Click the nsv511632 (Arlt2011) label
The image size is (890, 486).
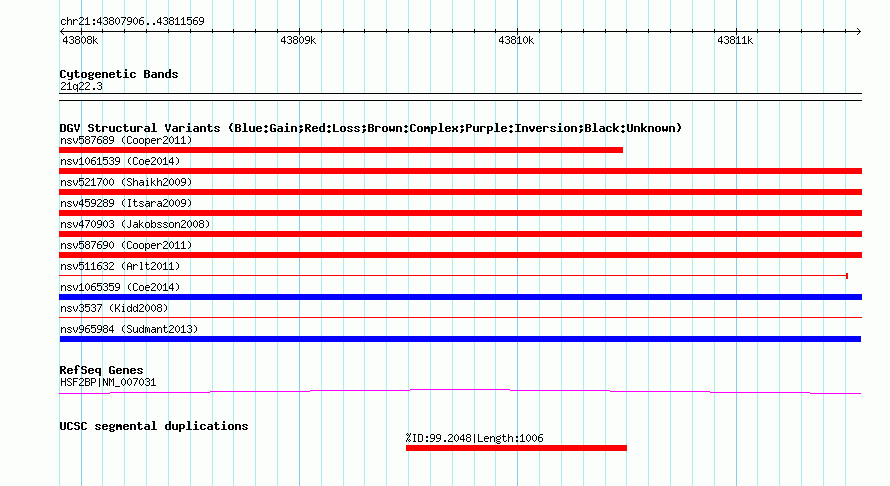tap(120, 266)
